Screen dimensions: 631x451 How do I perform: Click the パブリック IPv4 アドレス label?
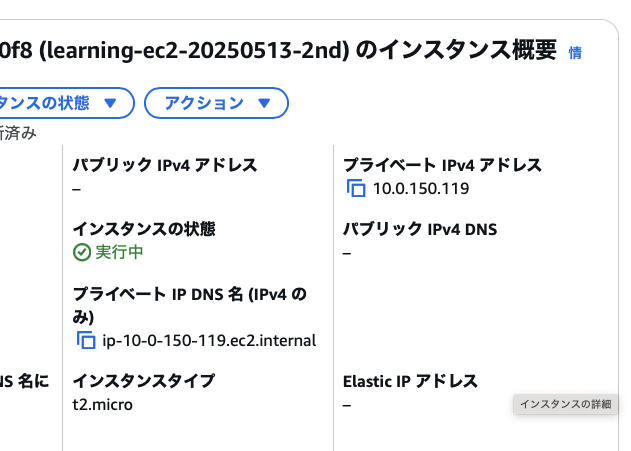[165, 165]
